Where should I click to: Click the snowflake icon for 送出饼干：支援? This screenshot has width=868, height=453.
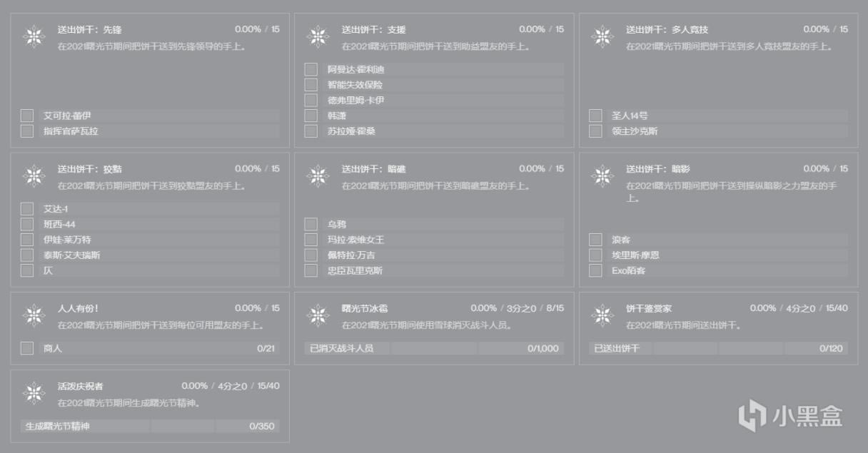318,36
